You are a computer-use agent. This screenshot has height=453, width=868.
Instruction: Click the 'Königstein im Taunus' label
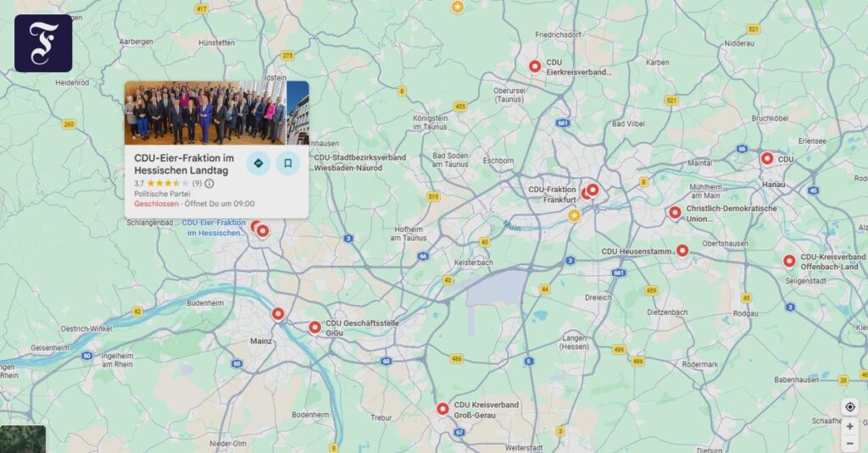click(x=430, y=122)
